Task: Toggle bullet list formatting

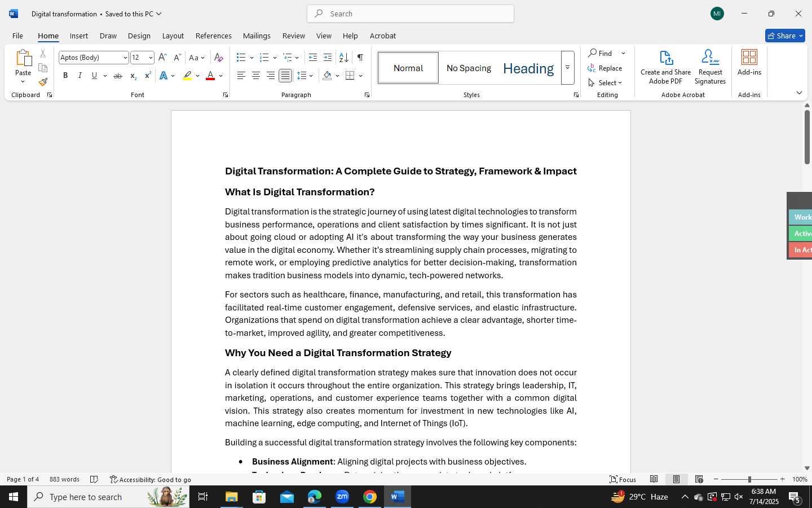Action: pyautogui.click(x=241, y=58)
